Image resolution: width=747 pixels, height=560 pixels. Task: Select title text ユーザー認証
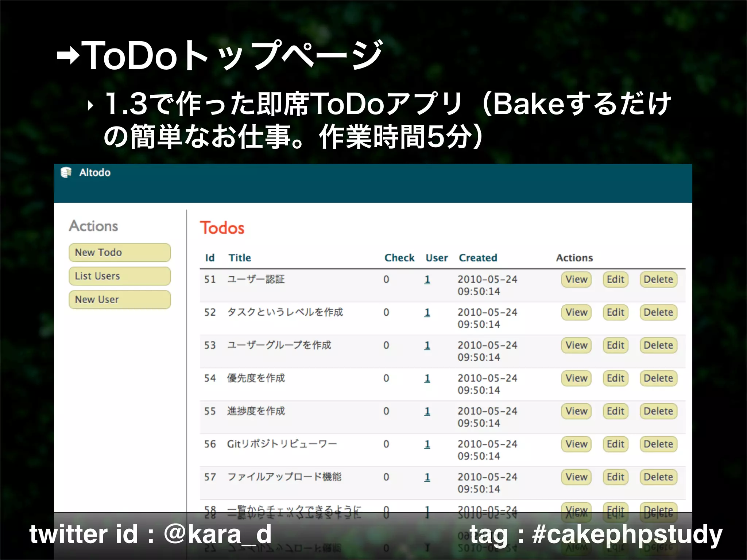coord(256,279)
